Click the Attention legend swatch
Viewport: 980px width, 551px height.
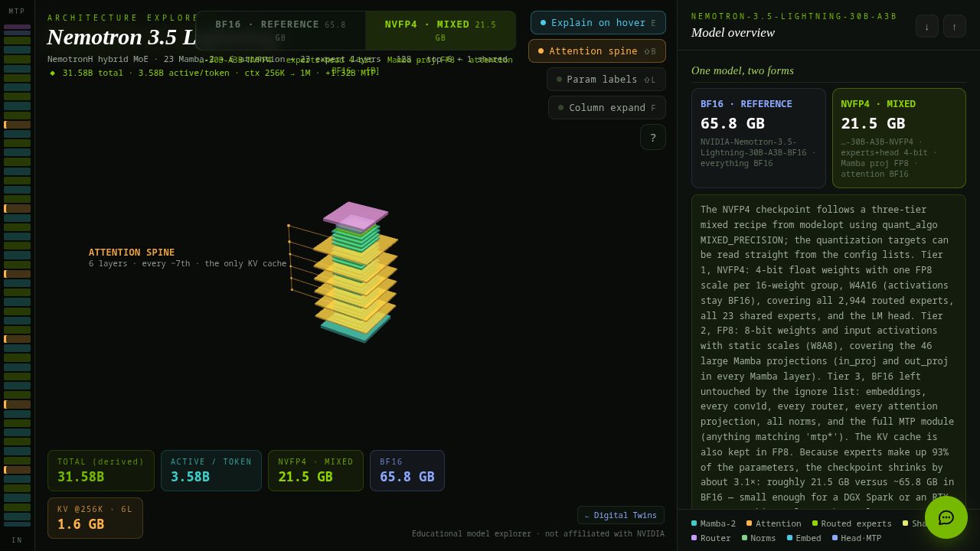[x=749, y=523]
